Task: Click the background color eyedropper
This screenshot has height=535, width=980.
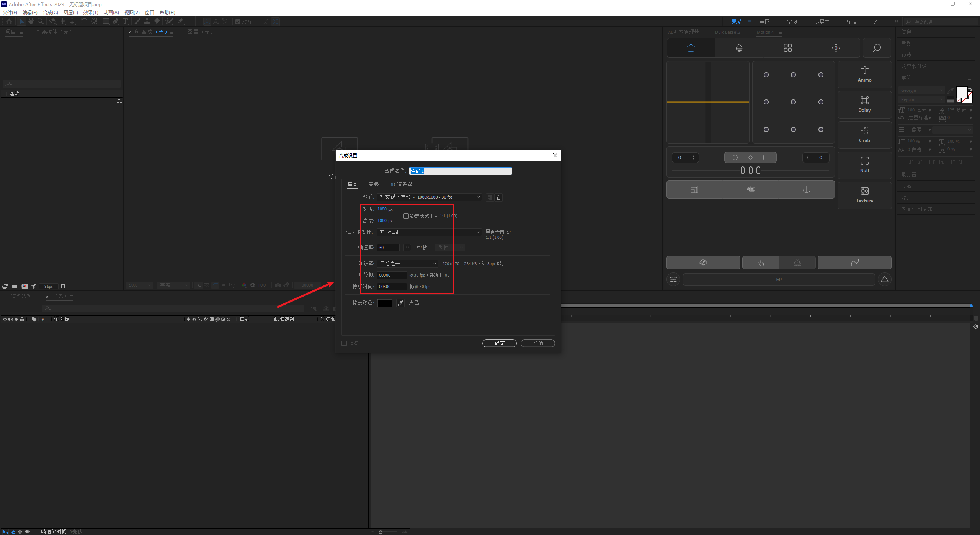Action: [400, 303]
